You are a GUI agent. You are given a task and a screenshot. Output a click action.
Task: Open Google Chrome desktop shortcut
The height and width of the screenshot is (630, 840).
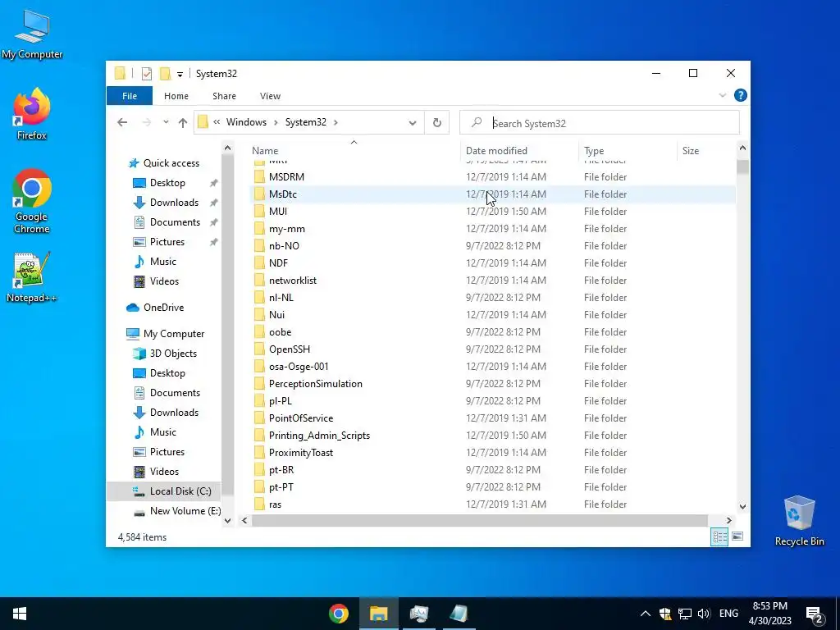coord(32,202)
